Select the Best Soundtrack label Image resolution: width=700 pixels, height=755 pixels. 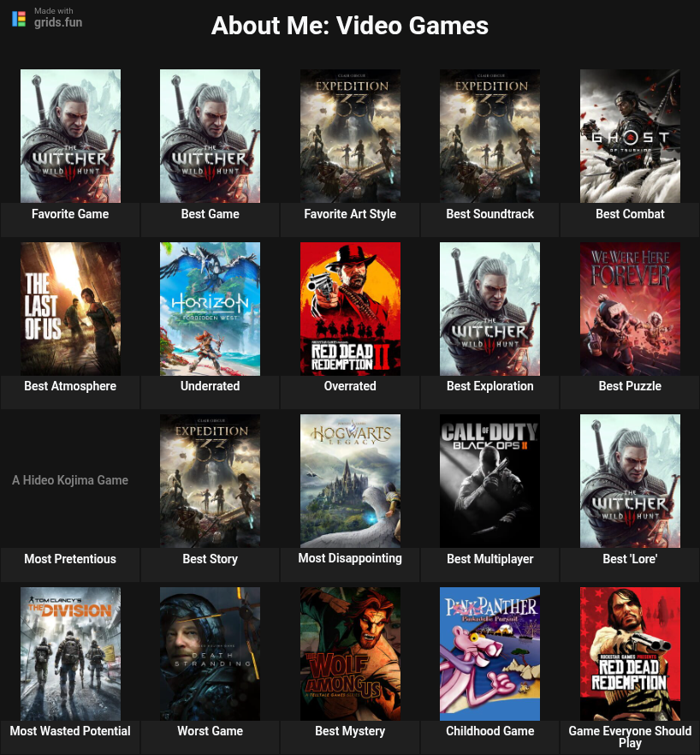489,214
